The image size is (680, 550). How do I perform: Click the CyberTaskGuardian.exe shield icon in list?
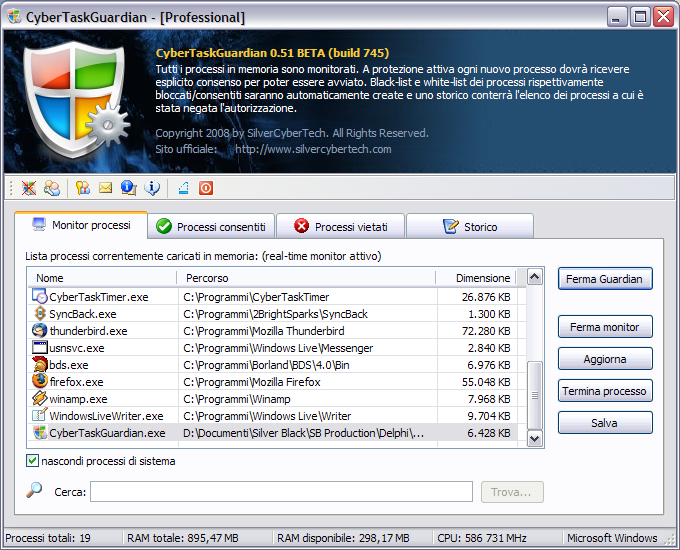click(39, 432)
